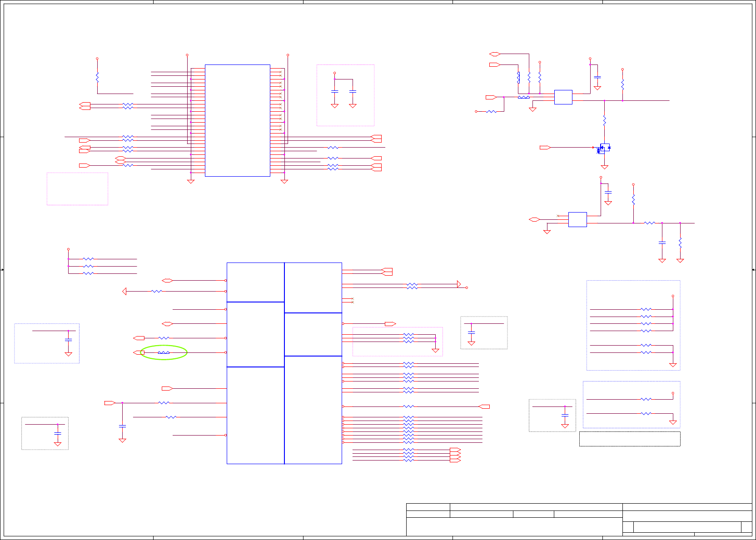This screenshot has height=540, width=756.
Task: Select the ground symbol left of the upper-right IC
Action: coord(532,109)
